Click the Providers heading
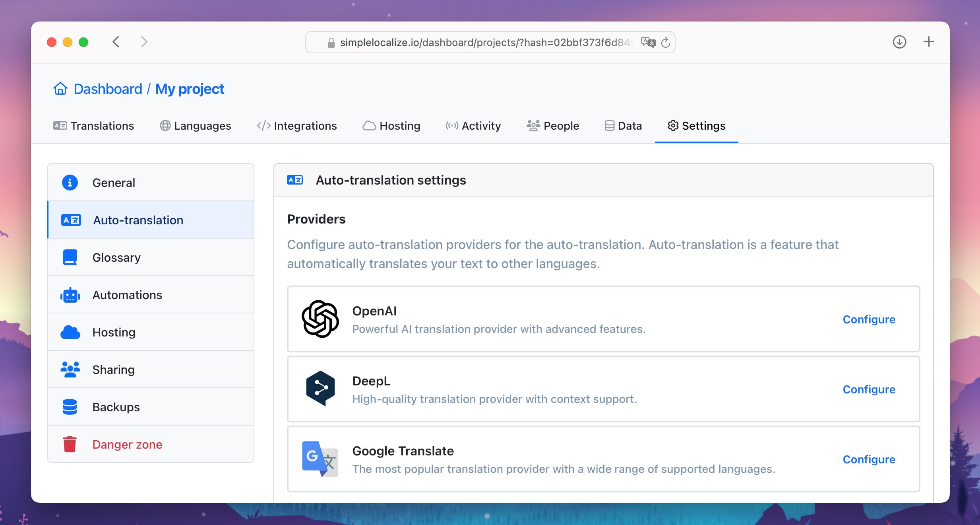The image size is (980, 525). coord(316,219)
